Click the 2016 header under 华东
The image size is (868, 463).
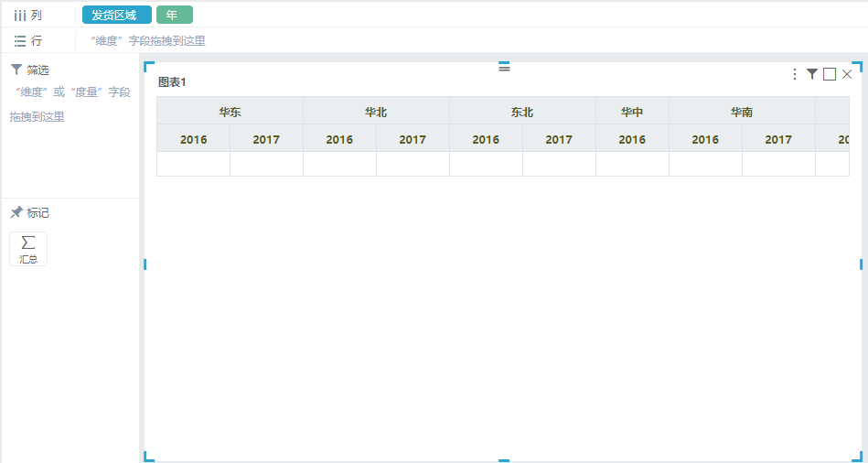pyautogui.click(x=193, y=140)
